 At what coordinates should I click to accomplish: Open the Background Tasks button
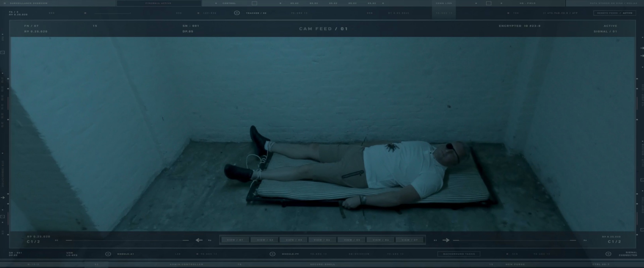point(459,254)
